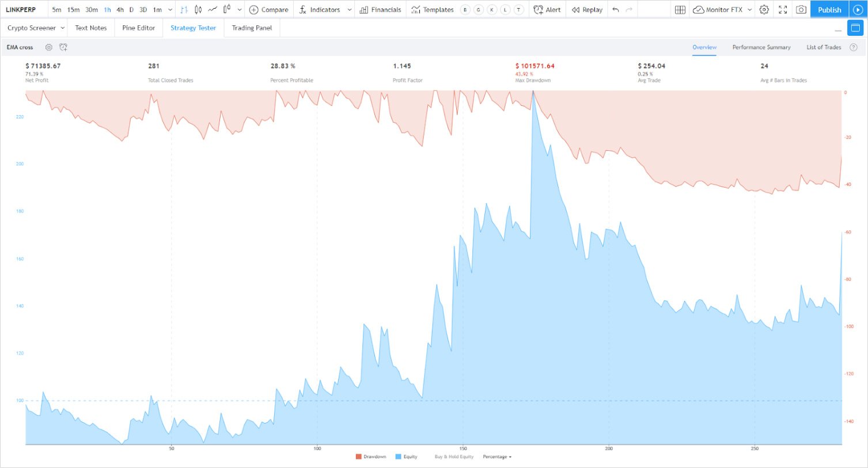Toggle the panel maximize blue button

coord(855,28)
